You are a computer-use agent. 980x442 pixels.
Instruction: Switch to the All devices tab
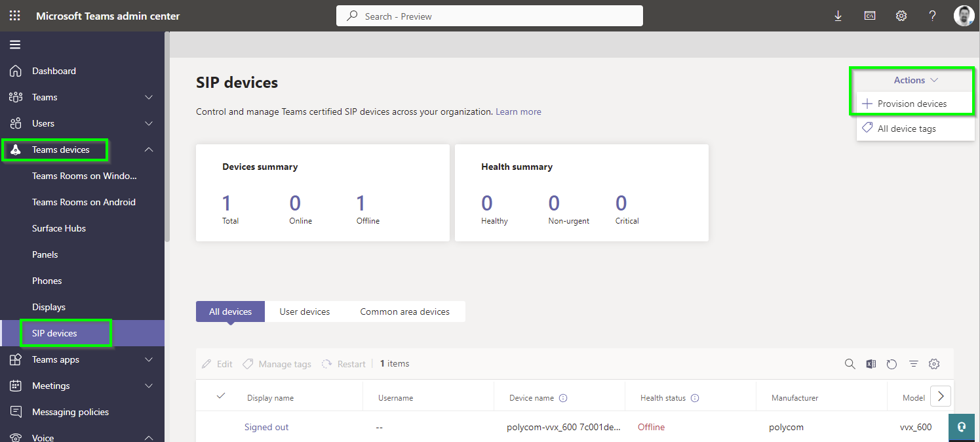pos(230,311)
